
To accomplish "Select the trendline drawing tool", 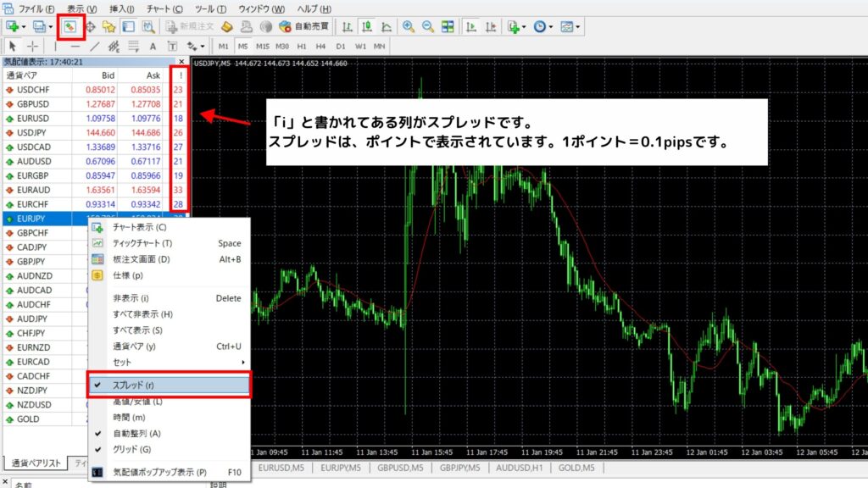I will point(94,47).
